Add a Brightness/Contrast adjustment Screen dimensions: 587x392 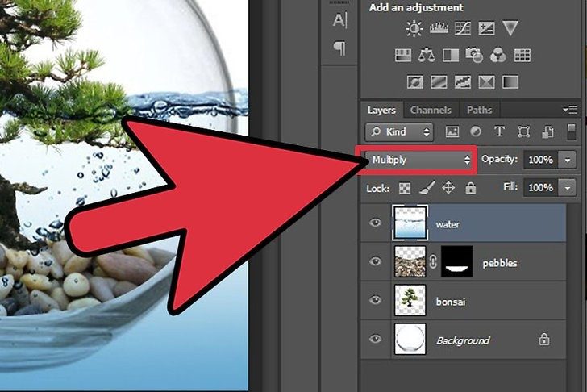(x=414, y=29)
